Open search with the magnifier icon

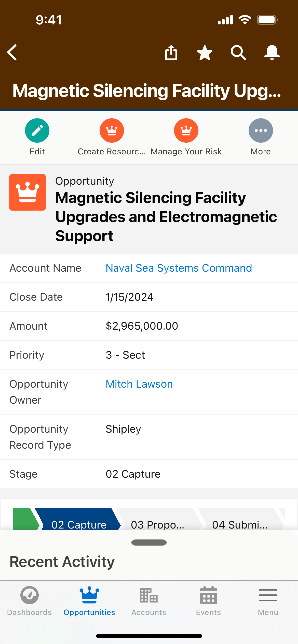point(238,53)
